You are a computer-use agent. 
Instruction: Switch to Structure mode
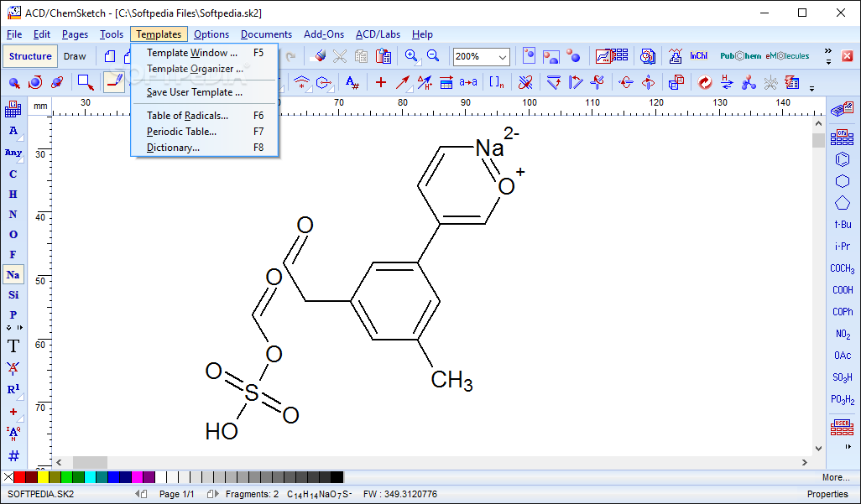(30, 56)
